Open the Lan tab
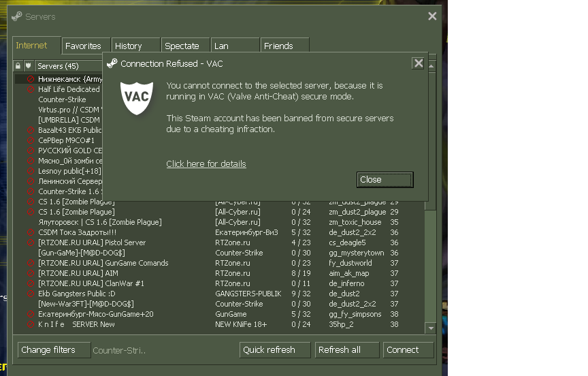This screenshot has height=376, width=588. pyautogui.click(x=235, y=46)
